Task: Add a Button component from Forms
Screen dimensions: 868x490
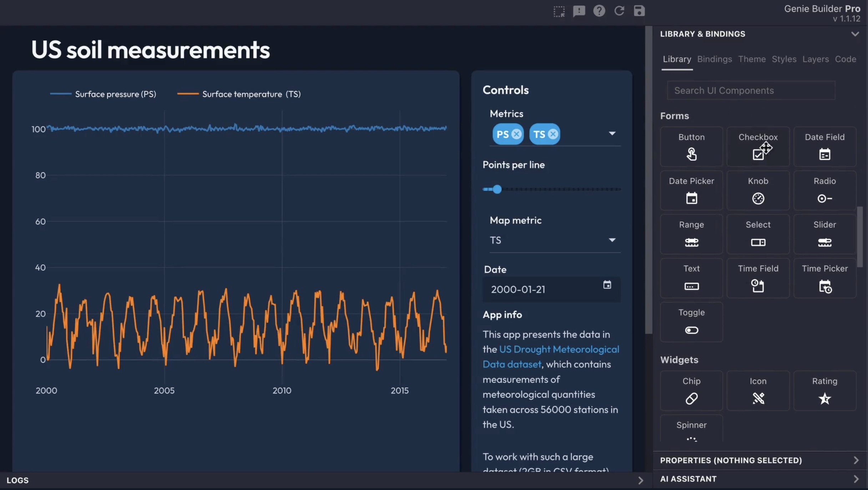Action: 691,146
